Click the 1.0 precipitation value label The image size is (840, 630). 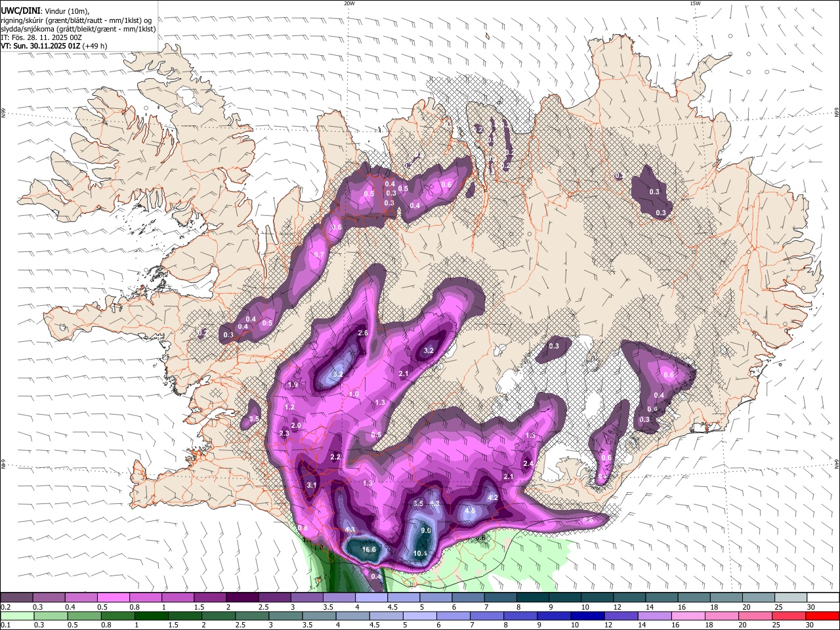point(354,394)
